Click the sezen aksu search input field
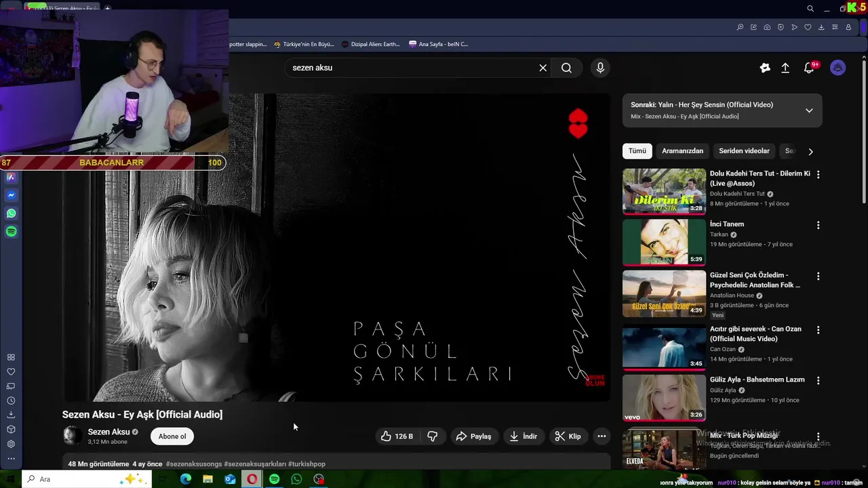 pyautogui.click(x=410, y=68)
